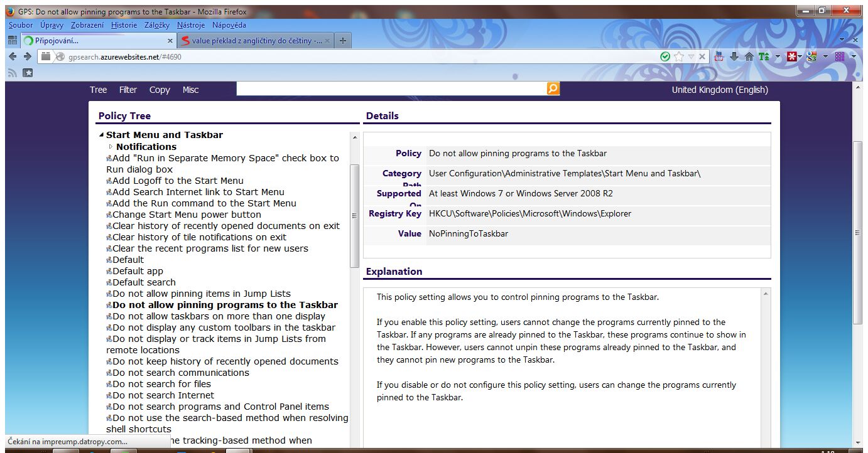
Task: Click the browser page vertical scrollbar thumb
Action: click(x=858, y=232)
